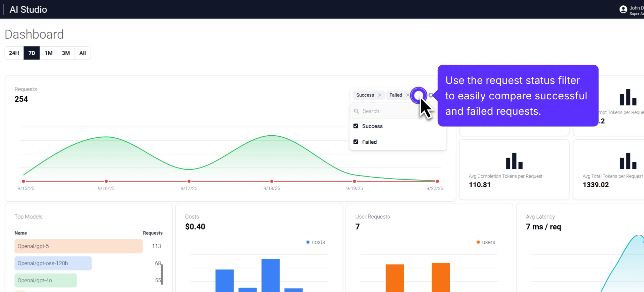Click the Avg Completion Tokens bar chart icon
The width and height of the screenshot is (644, 292).
point(514,161)
